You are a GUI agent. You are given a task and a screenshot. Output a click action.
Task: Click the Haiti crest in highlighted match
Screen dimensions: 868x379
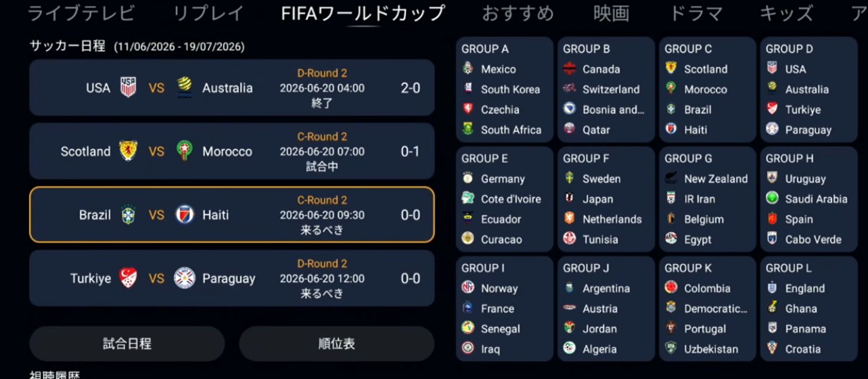(184, 215)
